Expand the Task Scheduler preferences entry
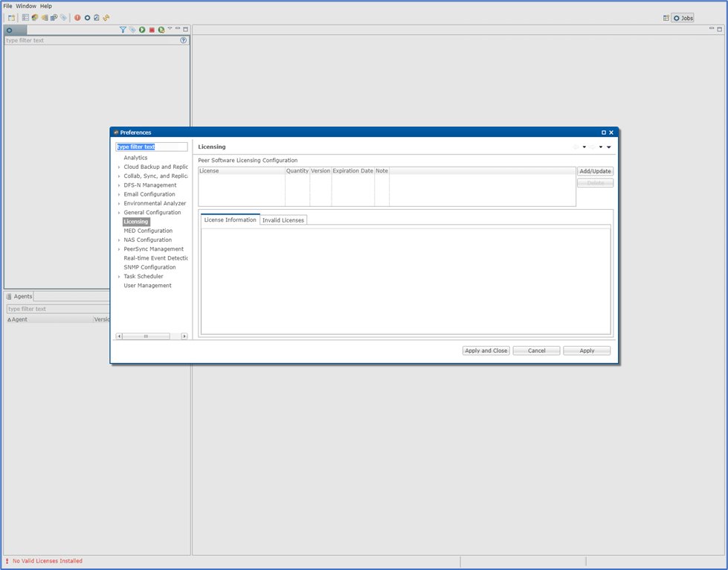Image resolution: width=728 pixels, height=570 pixels. point(119,276)
